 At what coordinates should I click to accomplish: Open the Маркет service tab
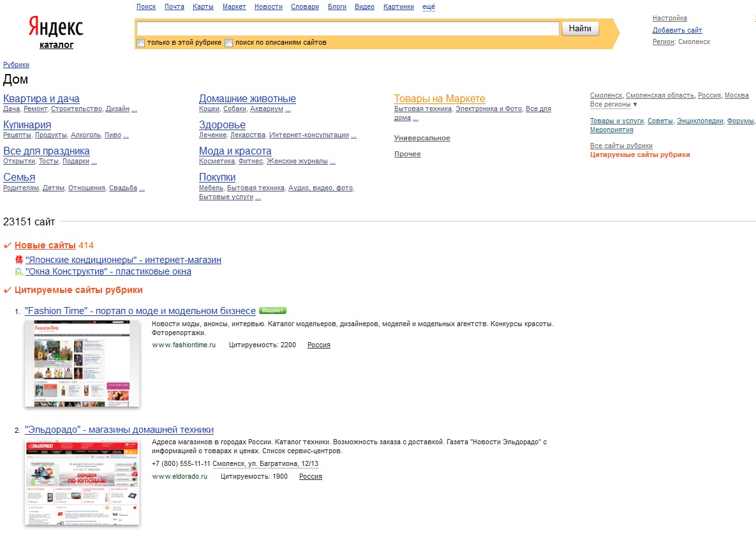pos(234,7)
